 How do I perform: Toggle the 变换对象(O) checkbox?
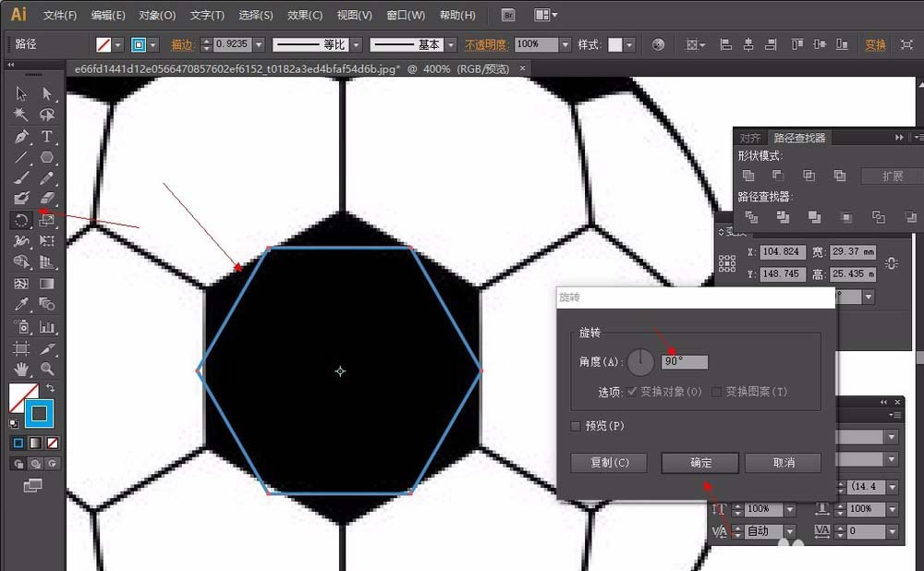coord(632,392)
